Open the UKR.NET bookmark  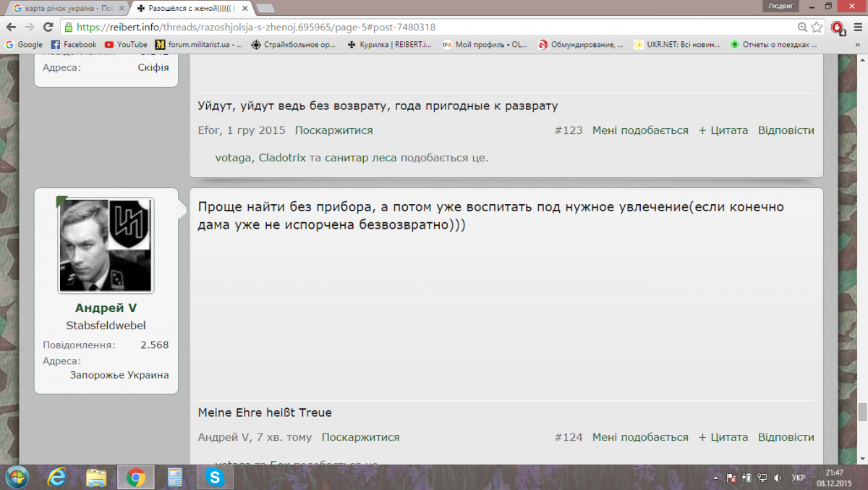[x=677, y=45]
